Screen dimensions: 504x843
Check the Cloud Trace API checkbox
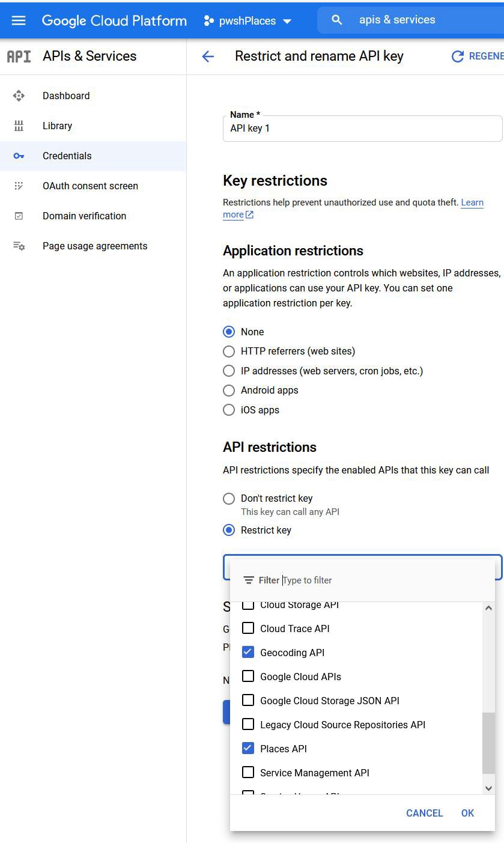point(248,628)
